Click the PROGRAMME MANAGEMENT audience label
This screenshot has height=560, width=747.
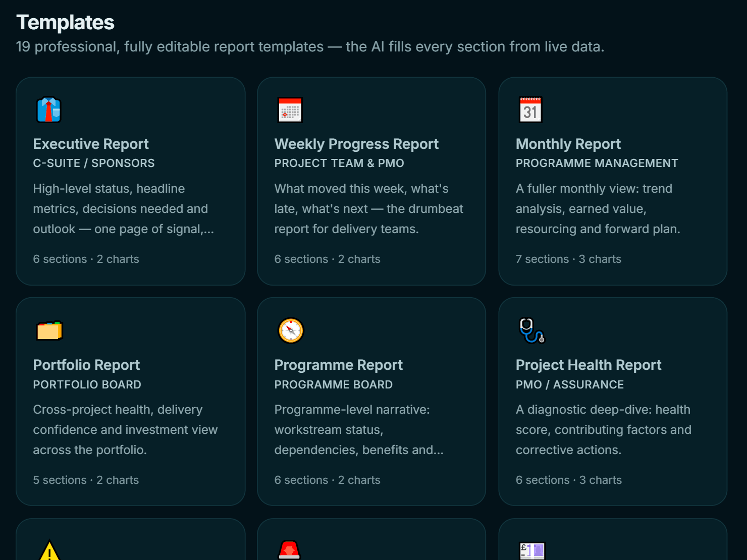(597, 163)
